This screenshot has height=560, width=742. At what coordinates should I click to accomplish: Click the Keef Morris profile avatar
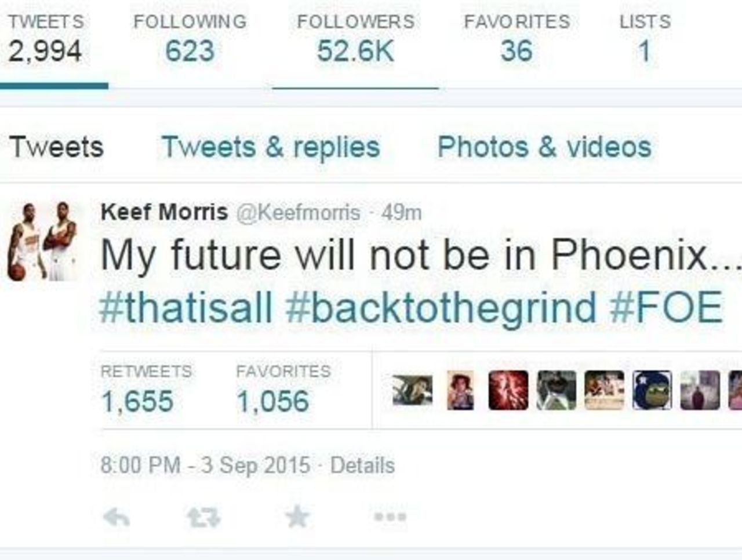(x=42, y=242)
